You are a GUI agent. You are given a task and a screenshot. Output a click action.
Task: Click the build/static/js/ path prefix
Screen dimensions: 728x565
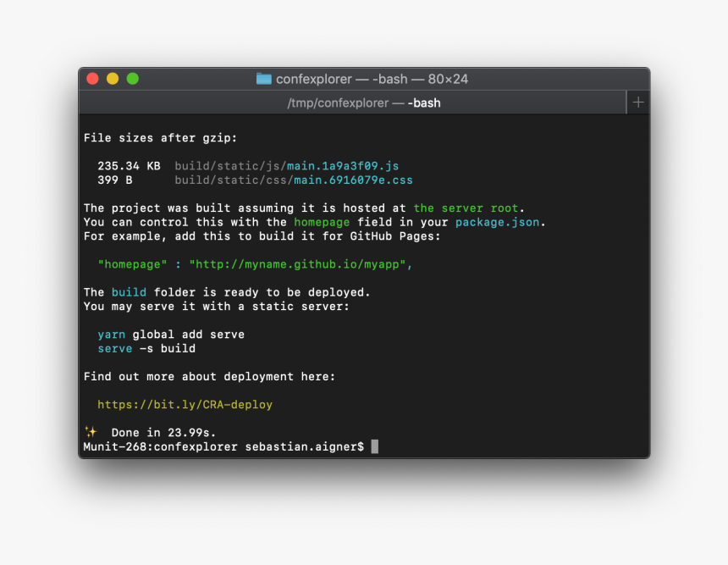pos(231,166)
